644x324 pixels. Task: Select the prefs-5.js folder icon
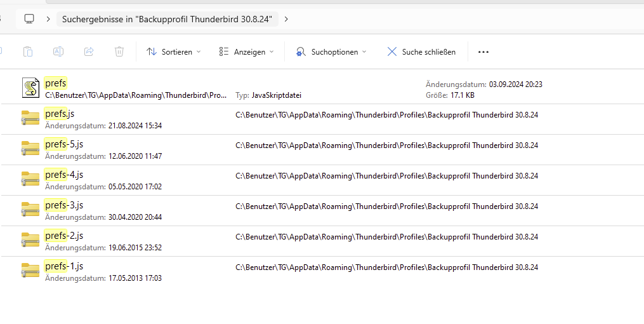pos(30,149)
